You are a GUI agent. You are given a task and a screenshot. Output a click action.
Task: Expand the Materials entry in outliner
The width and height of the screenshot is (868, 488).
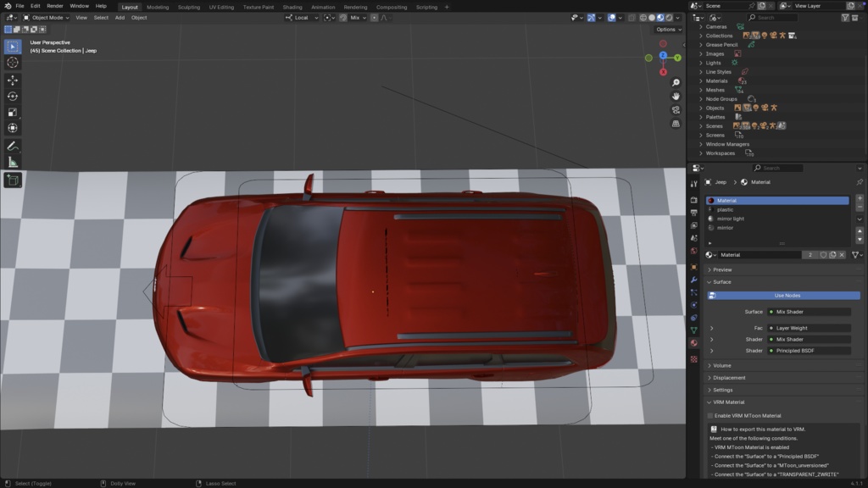click(x=700, y=80)
